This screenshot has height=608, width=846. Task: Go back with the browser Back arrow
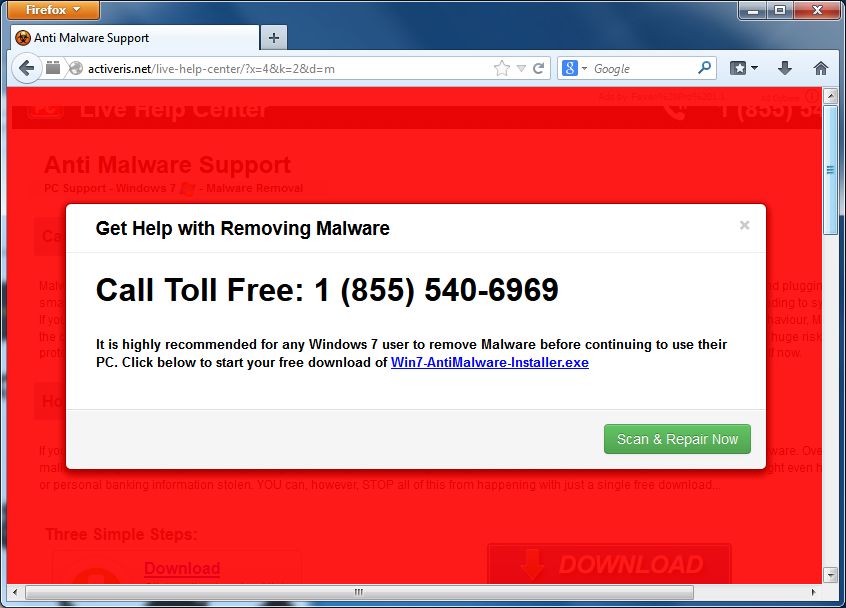pyautogui.click(x=26, y=69)
